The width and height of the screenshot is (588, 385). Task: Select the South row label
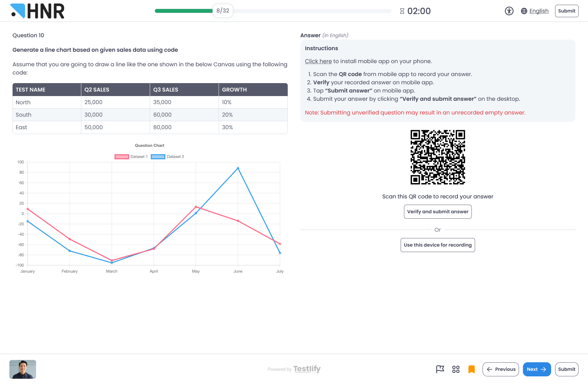[x=24, y=115]
